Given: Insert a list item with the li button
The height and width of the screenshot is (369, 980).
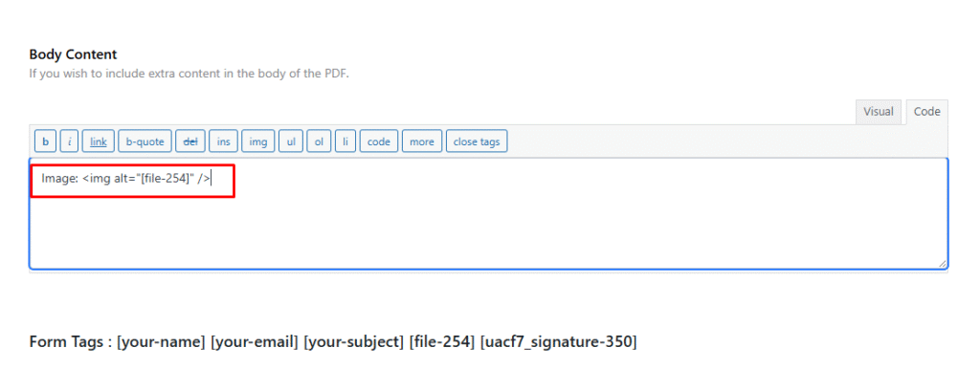Looking at the screenshot, I should (345, 141).
